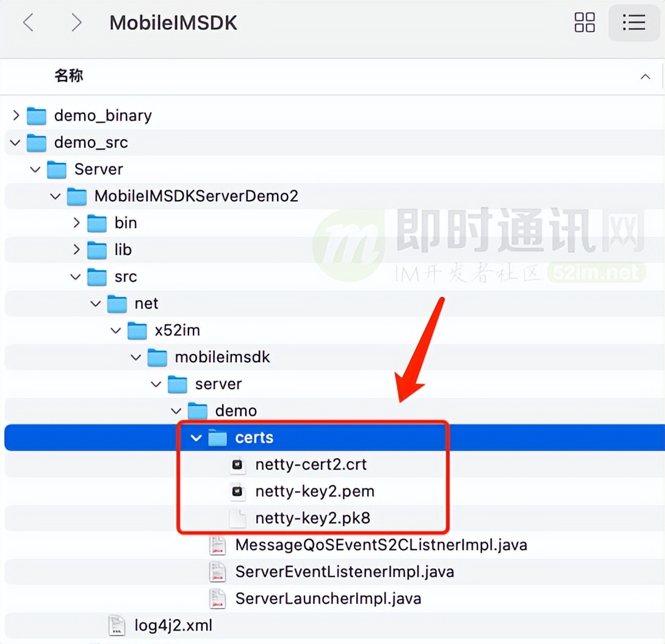Screen dimensions: 665x644
Task: Select the log4j2.xml file name
Action: point(173,625)
